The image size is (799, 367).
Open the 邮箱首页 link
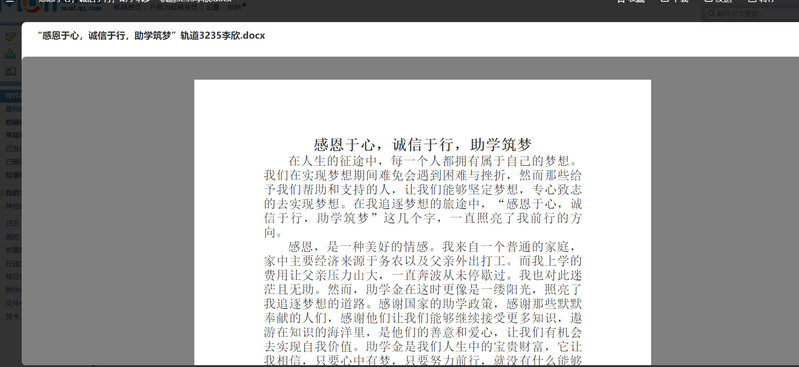coord(128,8)
